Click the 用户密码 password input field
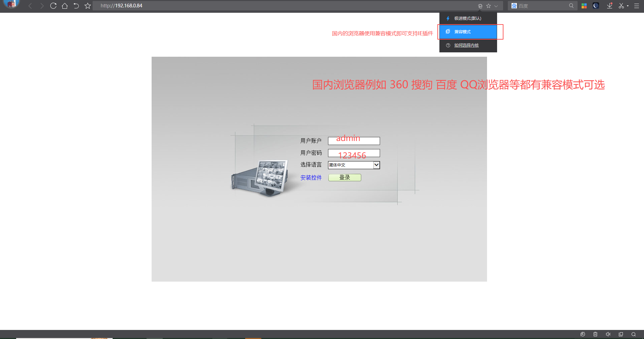644x339 pixels. pos(354,153)
